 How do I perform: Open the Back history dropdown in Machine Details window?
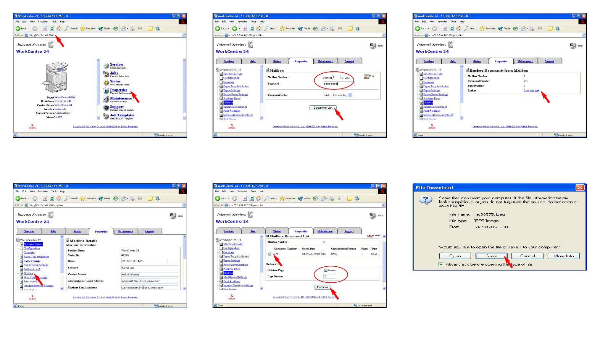click(x=29, y=198)
